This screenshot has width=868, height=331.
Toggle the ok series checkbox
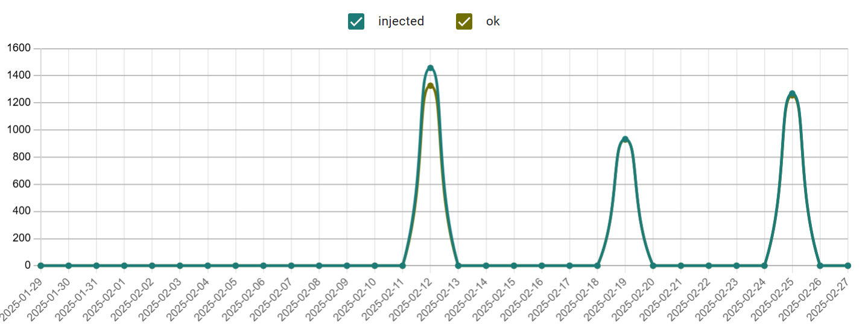[464, 22]
